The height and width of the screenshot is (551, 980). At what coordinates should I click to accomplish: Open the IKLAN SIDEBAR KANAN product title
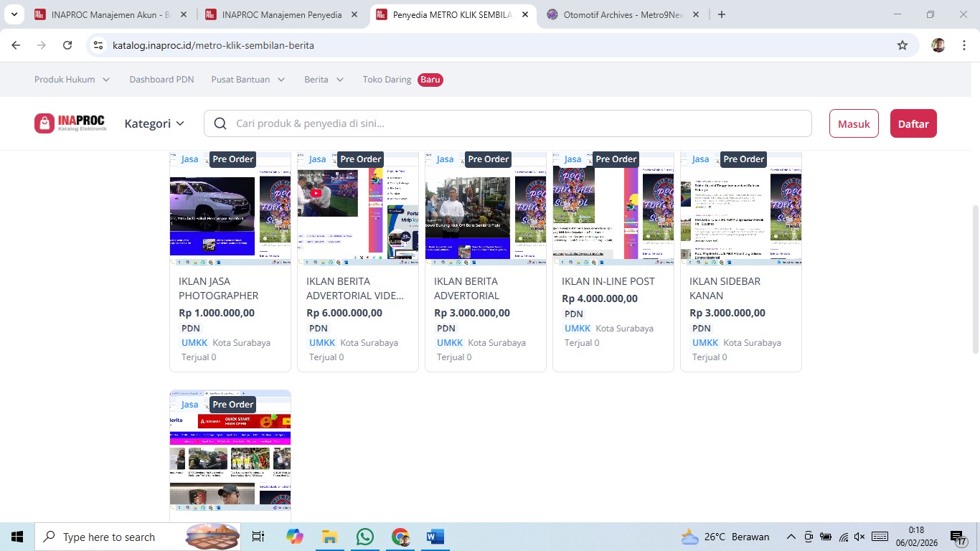click(725, 288)
